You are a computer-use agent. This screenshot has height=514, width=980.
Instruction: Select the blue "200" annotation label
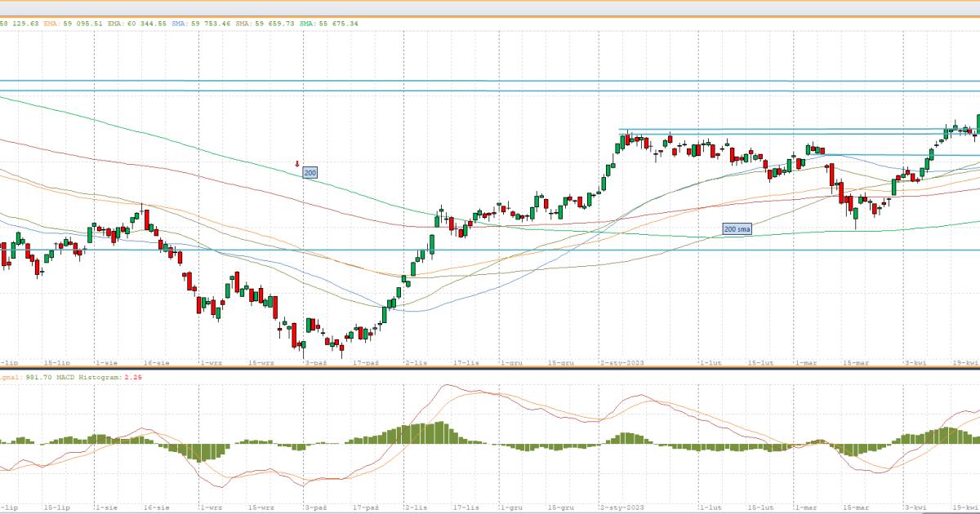pyautogui.click(x=310, y=173)
